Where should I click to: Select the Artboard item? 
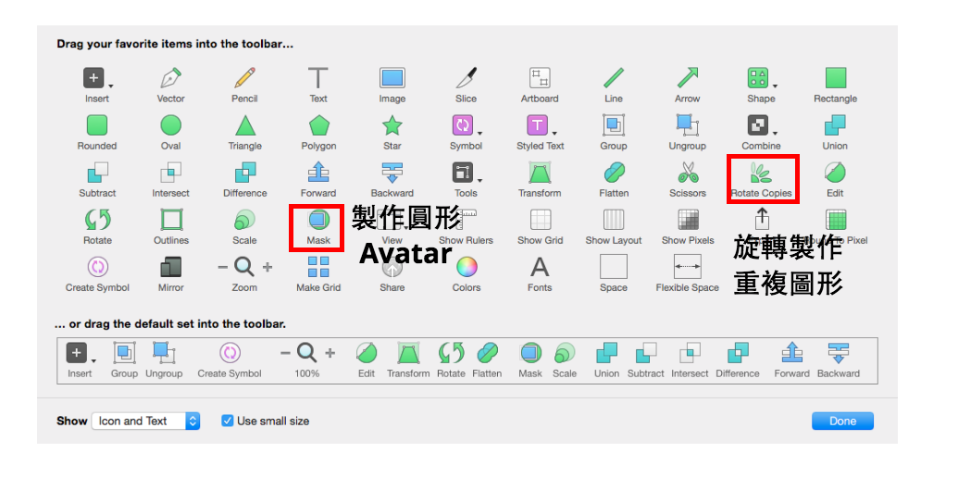[x=540, y=85]
